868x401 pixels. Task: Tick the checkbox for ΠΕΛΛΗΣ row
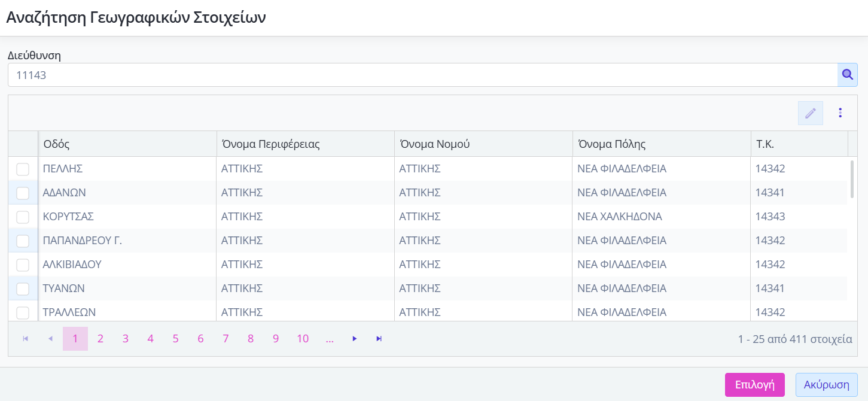(x=23, y=169)
